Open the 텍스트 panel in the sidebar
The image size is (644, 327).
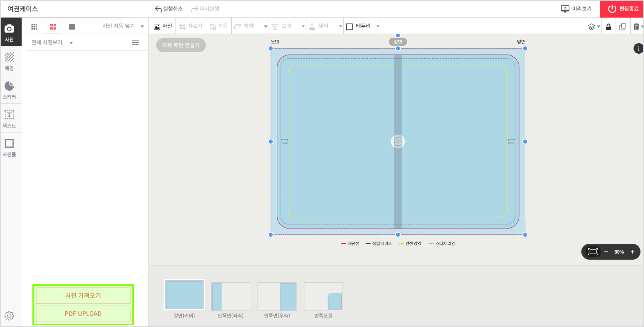[x=10, y=118]
